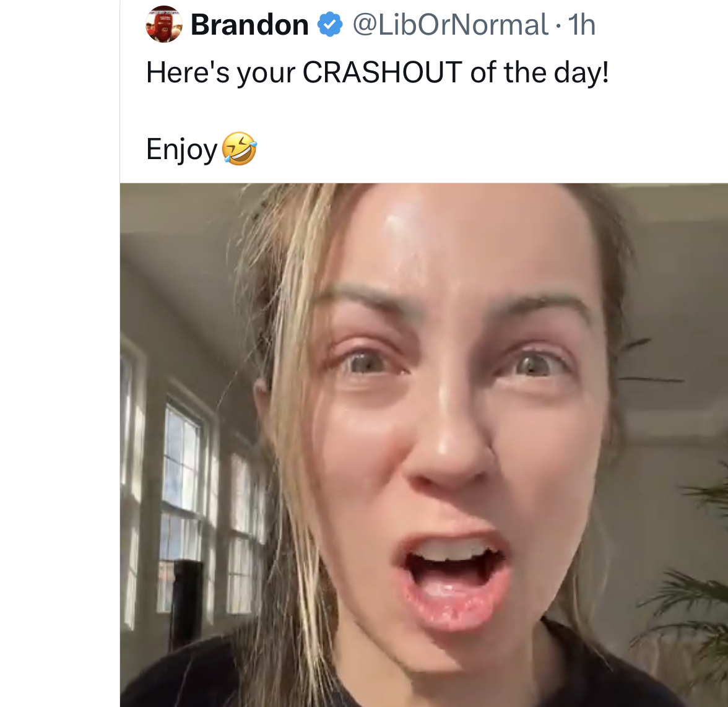Visit the @LibOrNormal handle
Screen dimensions: 728x707
(450, 25)
